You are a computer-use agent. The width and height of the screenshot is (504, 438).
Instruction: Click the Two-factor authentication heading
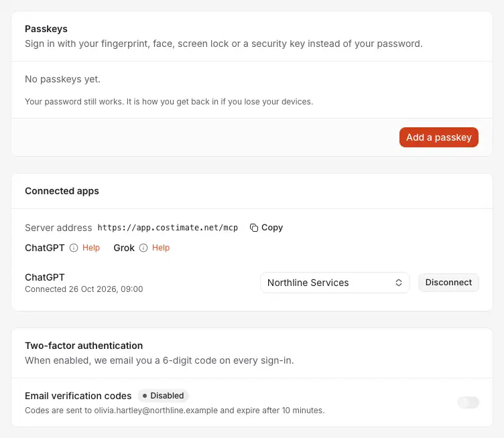[x=84, y=346]
